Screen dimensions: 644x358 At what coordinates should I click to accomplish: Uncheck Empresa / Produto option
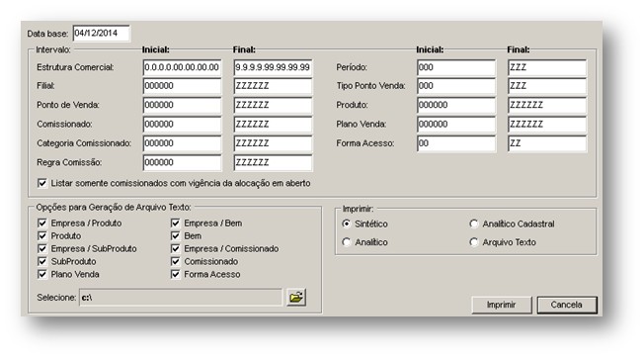[x=41, y=224]
